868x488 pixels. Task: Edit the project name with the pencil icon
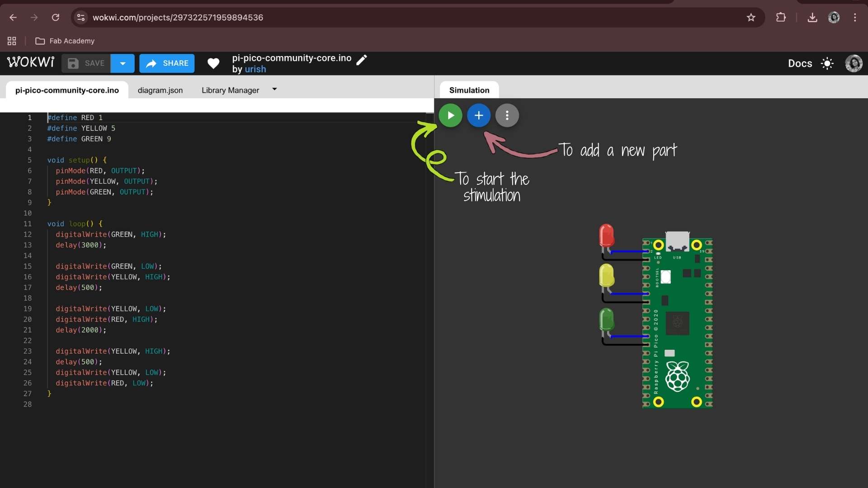(362, 60)
